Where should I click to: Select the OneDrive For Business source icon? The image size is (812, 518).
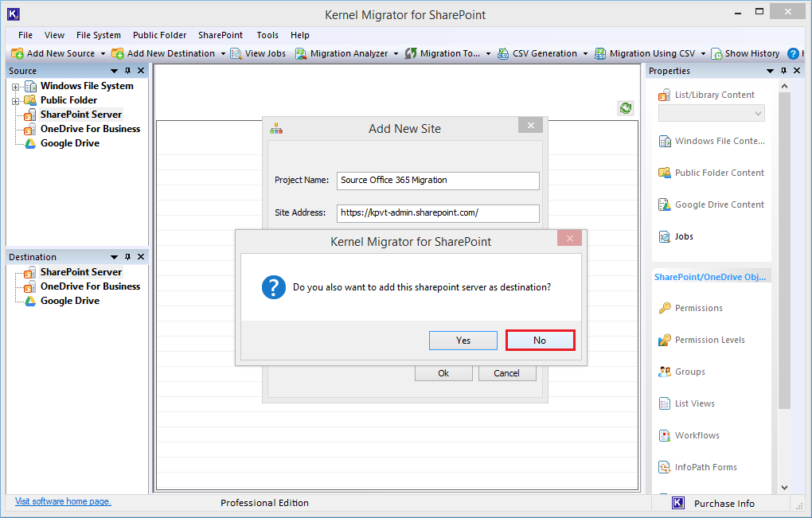point(30,129)
